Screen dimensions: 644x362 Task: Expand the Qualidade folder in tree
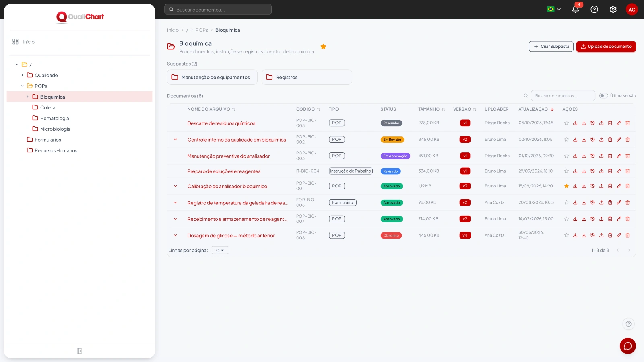22,75
